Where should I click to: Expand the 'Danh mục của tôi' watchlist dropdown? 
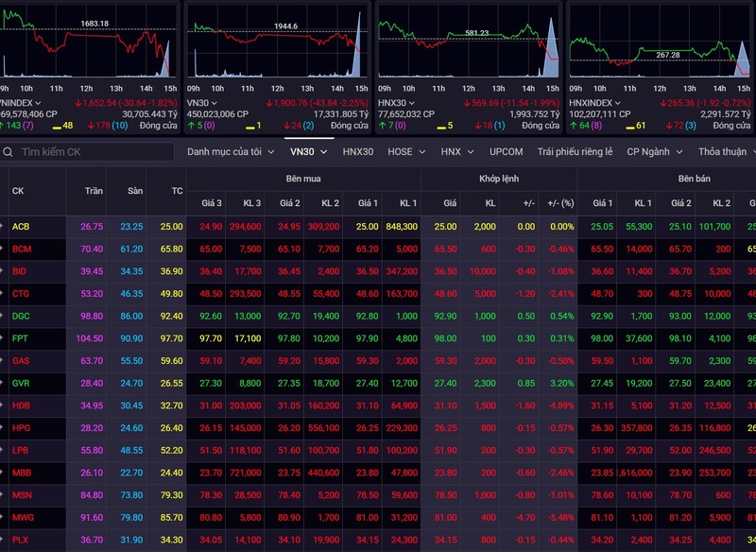[x=270, y=152]
